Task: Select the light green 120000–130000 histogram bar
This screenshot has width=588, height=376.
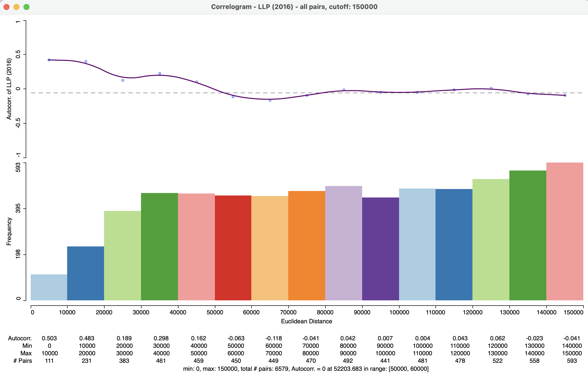Action: (x=491, y=240)
